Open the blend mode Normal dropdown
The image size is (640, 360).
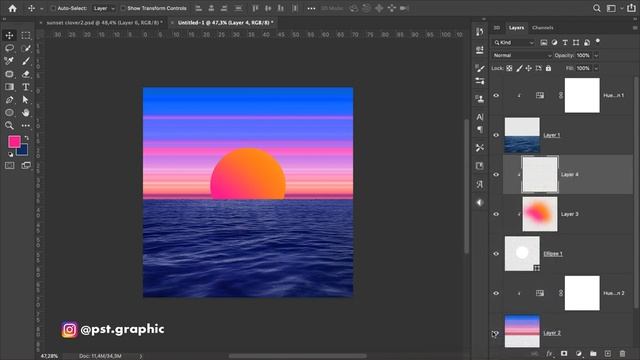coord(522,56)
